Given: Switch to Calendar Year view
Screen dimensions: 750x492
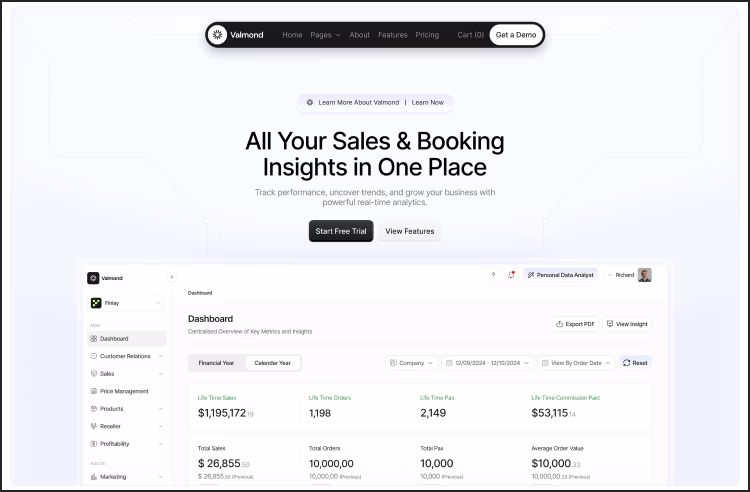Looking at the screenshot, I should click(273, 363).
